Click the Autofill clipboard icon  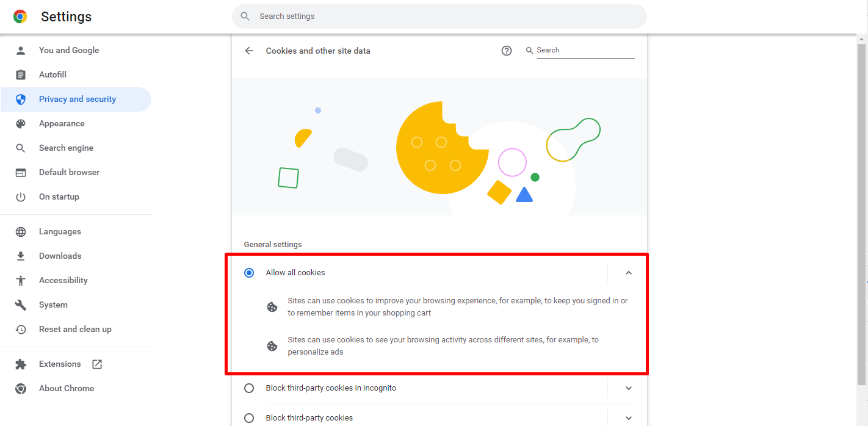[x=21, y=74]
